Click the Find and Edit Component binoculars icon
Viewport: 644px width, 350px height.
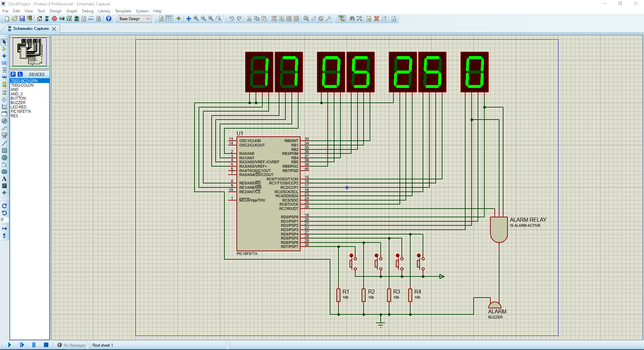pyautogui.click(x=352, y=18)
